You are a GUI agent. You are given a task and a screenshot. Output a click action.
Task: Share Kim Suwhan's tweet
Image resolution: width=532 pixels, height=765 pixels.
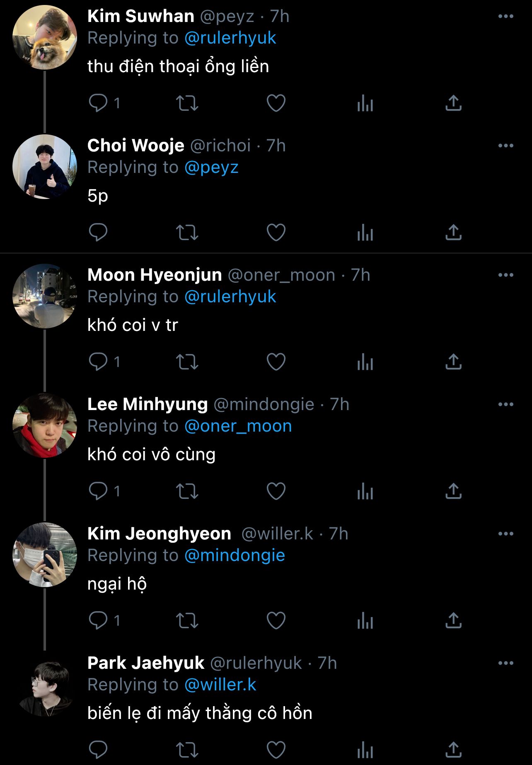(x=453, y=103)
